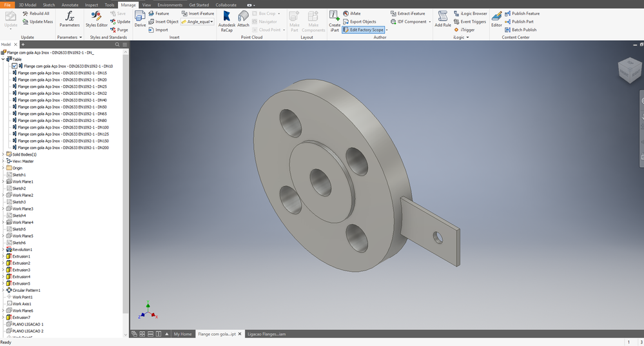Expand the View: Master node
644x346 pixels.
(x=3, y=161)
